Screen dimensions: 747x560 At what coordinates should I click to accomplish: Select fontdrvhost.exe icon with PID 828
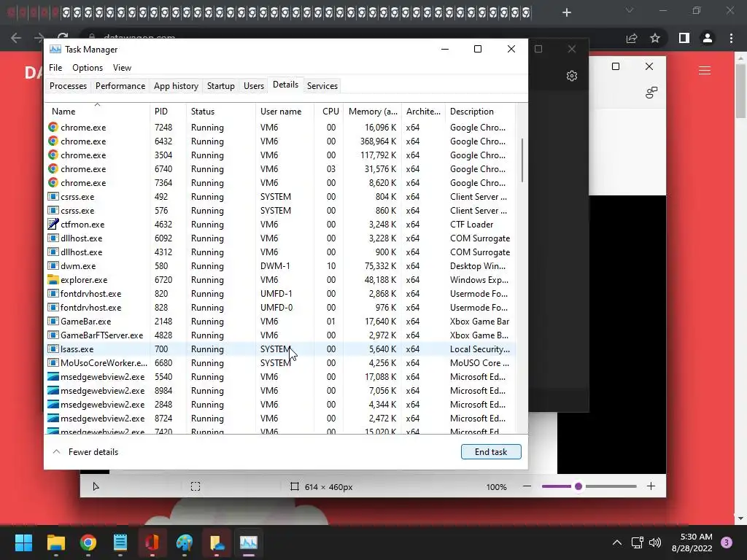click(53, 307)
